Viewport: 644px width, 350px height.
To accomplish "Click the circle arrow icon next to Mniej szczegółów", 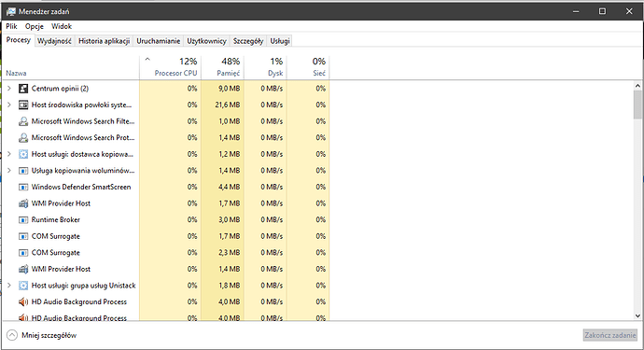I will click(12, 335).
